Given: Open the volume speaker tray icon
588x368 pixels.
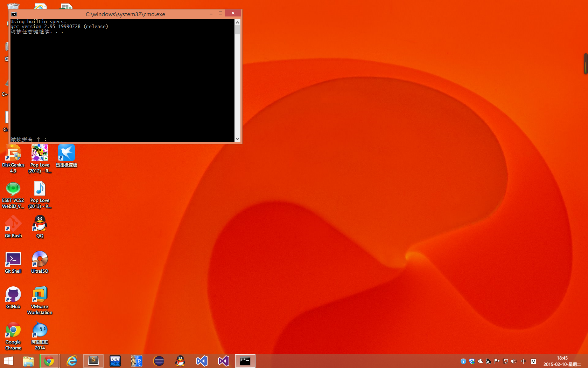Looking at the screenshot, I should (514, 361).
